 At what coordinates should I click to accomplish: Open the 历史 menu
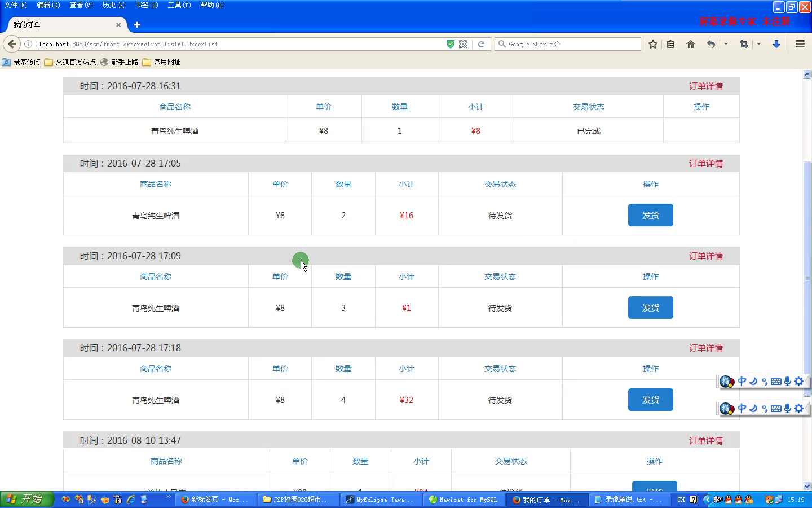(x=113, y=5)
